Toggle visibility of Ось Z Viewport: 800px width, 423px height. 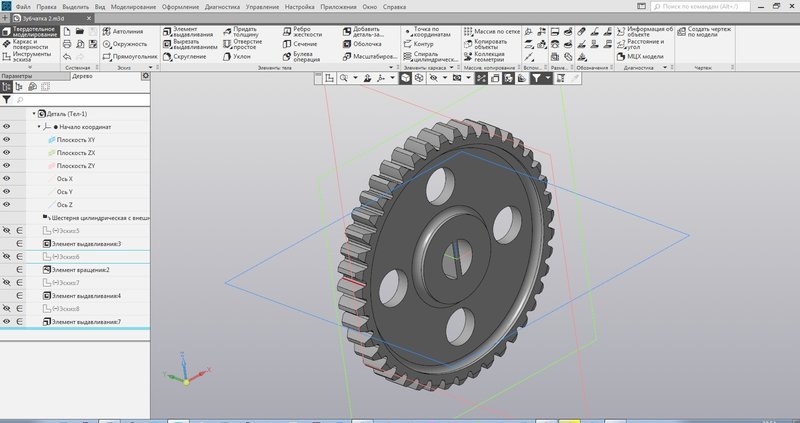coord(7,205)
